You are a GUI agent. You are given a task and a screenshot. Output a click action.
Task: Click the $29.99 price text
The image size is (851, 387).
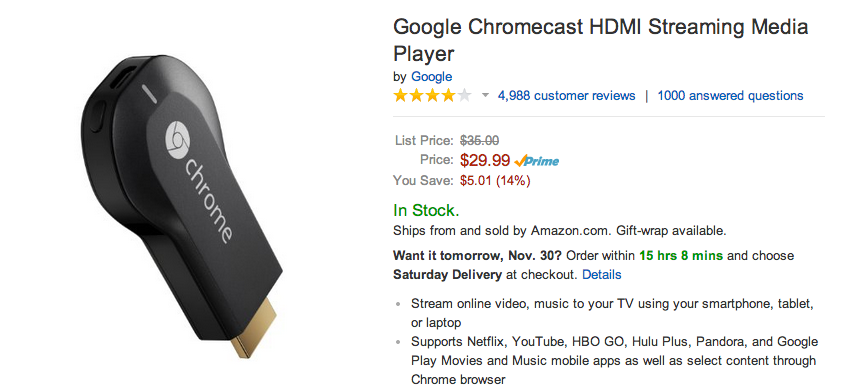(x=485, y=160)
